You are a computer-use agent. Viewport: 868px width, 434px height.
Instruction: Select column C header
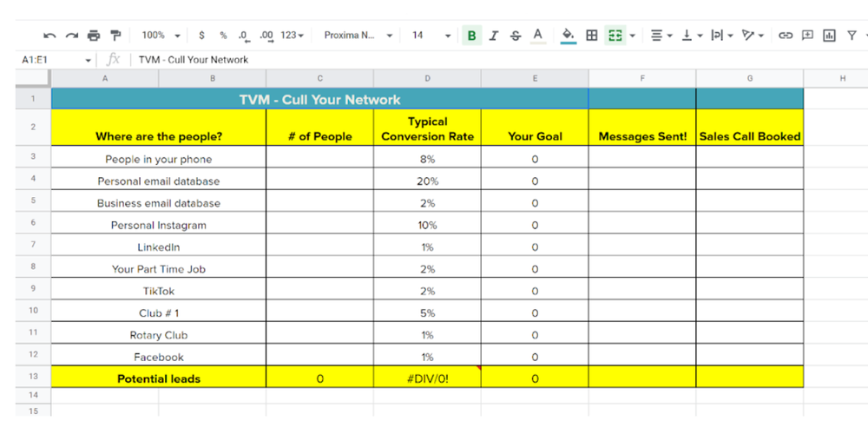(320, 79)
